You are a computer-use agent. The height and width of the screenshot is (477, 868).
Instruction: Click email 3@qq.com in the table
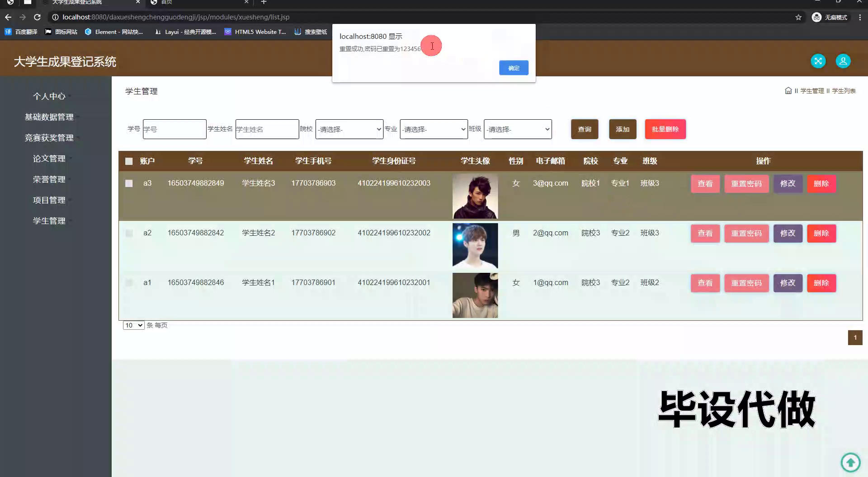coord(550,183)
